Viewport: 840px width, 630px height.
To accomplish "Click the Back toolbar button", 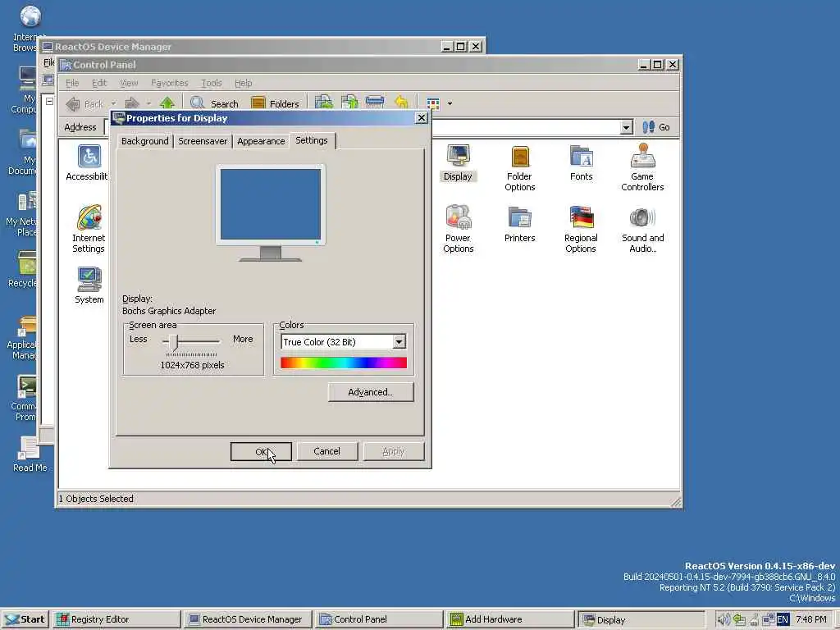I will click(85, 104).
